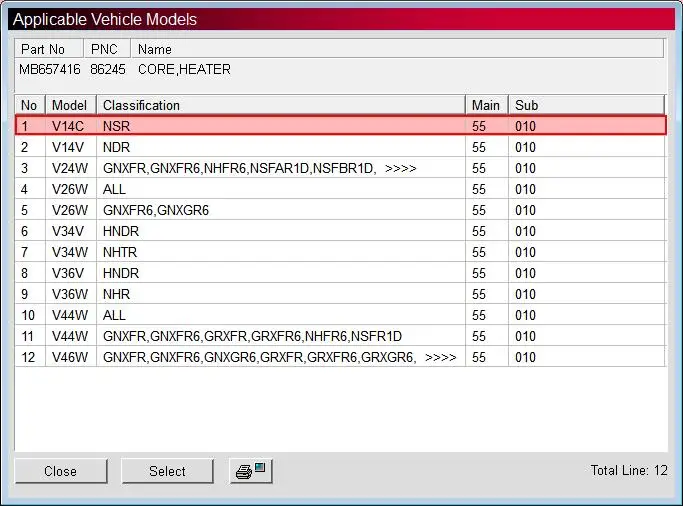683x506 pixels.
Task: Select row with model V34W
Action: 341,252
